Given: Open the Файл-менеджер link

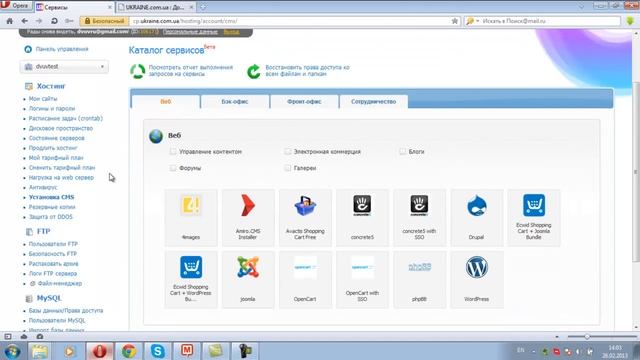Looking at the screenshot, I should pos(60,283).
